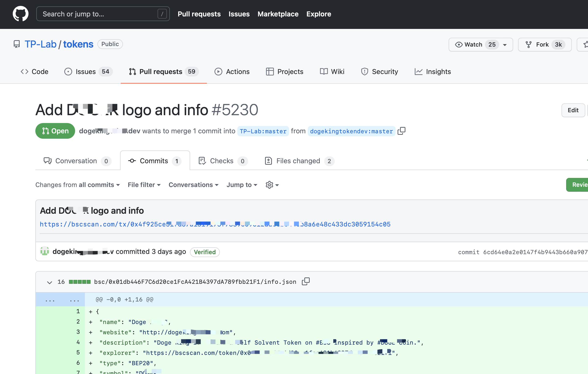Open the Projects tab

(x=285, y=72)
